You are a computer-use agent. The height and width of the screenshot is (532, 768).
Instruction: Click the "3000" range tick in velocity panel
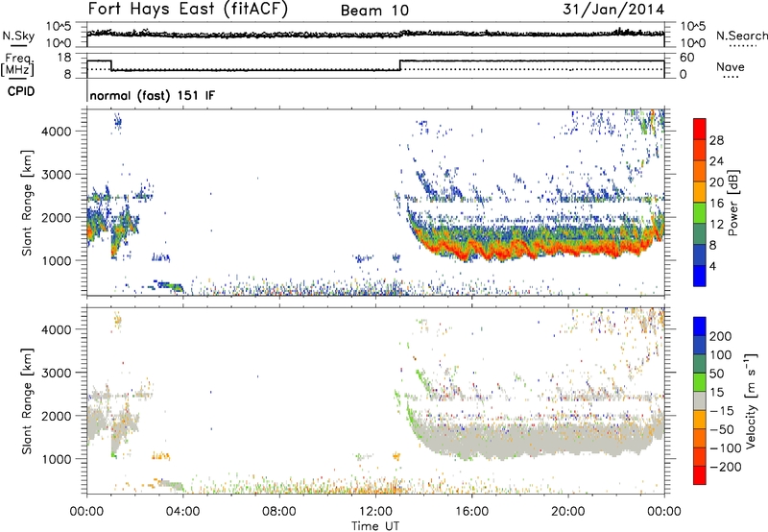56,373
